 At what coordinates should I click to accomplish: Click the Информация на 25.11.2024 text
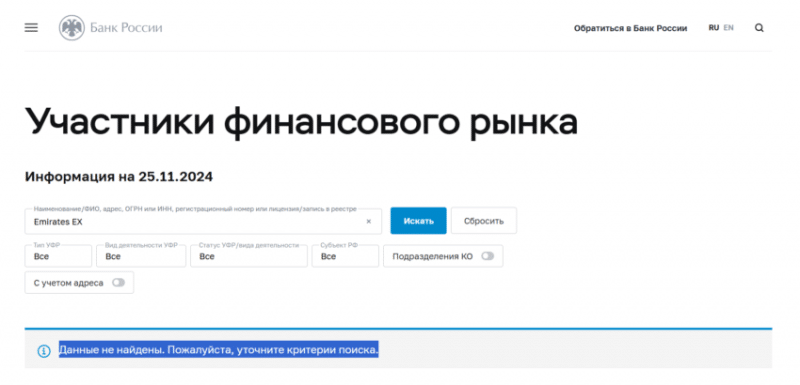(x=119, y=177)
